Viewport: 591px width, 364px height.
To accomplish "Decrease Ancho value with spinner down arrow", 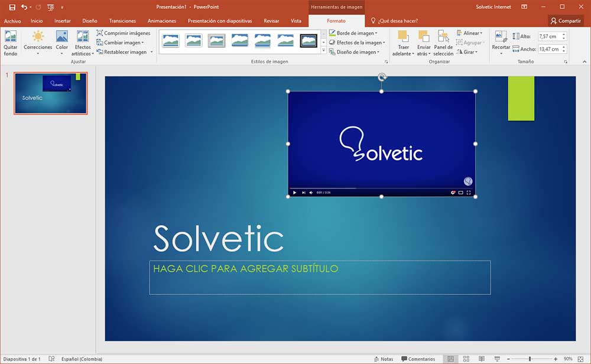I will click(564, 51).
